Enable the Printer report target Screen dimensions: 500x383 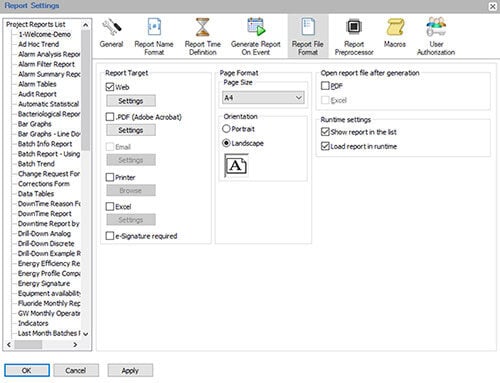110,177
